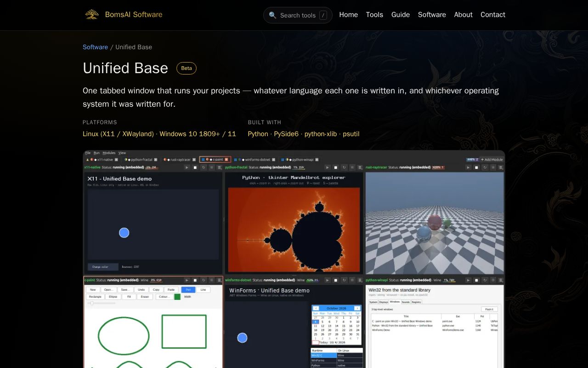Viewport: 588px width, 368px height.
Task: Click the play icon in python-winapi panel
Action: (468, 280)
